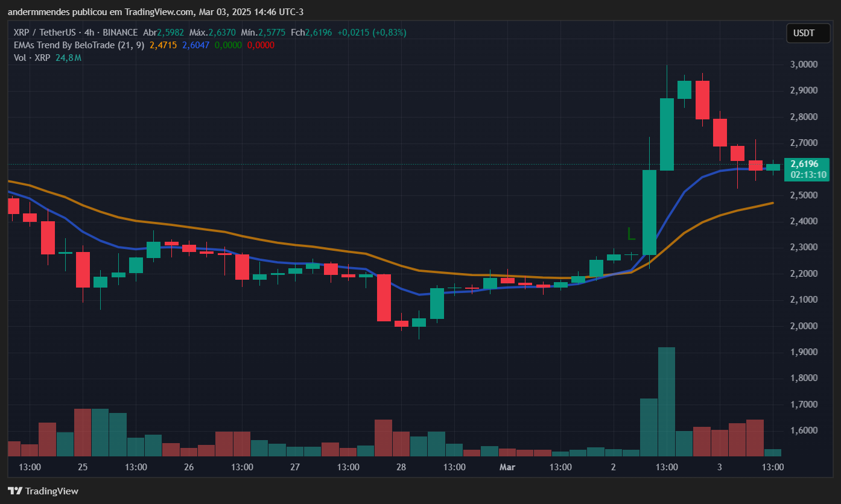
Task: Click the 28 date label on time axis
Action: click(401, 467)
